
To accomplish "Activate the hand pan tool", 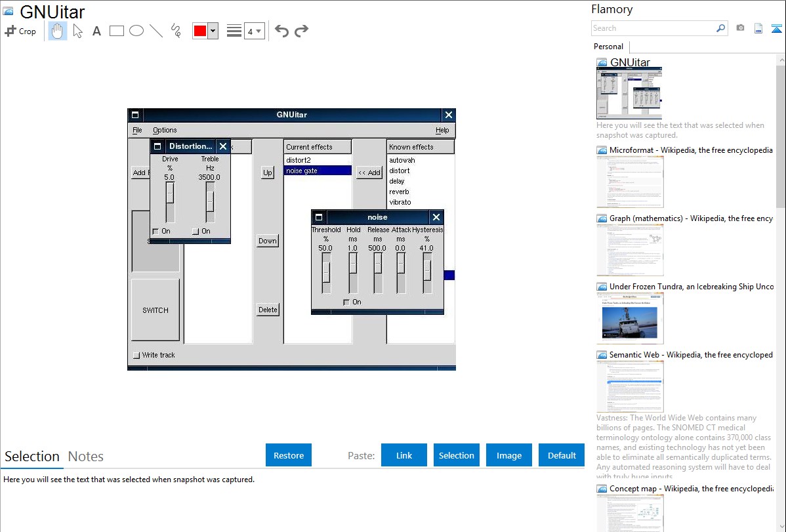I will (x=58, y=31).
